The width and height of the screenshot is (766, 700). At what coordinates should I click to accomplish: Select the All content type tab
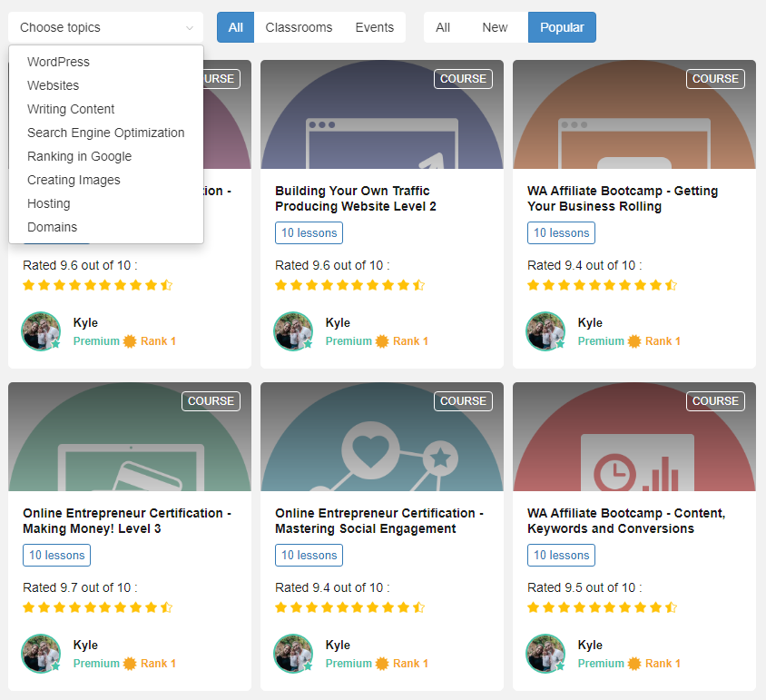(235, 27)
